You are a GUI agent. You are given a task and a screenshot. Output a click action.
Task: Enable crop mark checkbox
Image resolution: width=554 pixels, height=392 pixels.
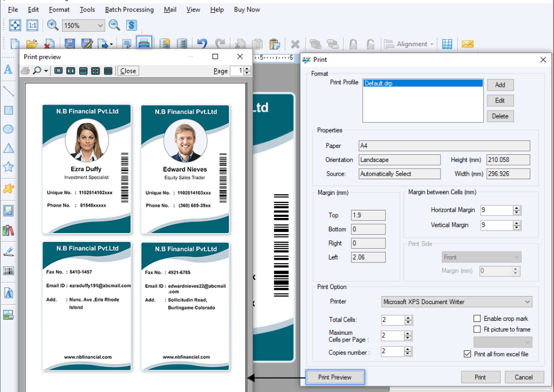[x=477, y=319]
